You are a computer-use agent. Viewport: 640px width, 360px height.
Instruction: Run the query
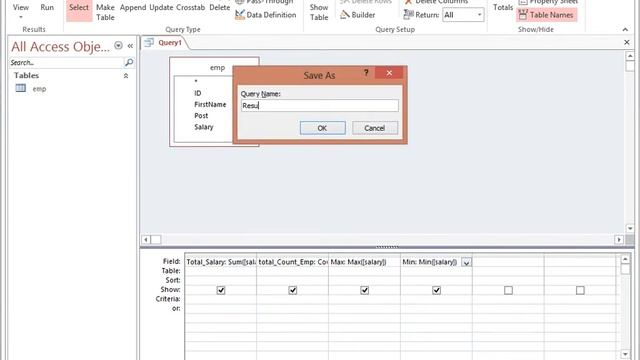(x=47, y=8)
